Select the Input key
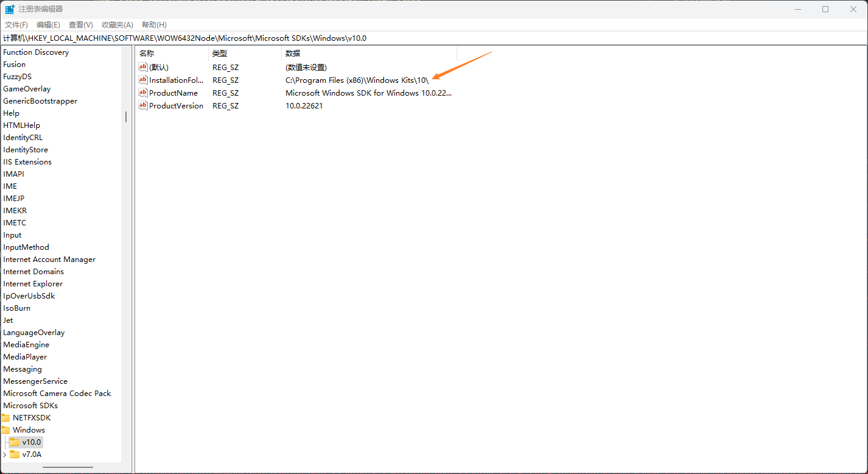This screenshot has width=868, height=474. (x=12, y=235)
